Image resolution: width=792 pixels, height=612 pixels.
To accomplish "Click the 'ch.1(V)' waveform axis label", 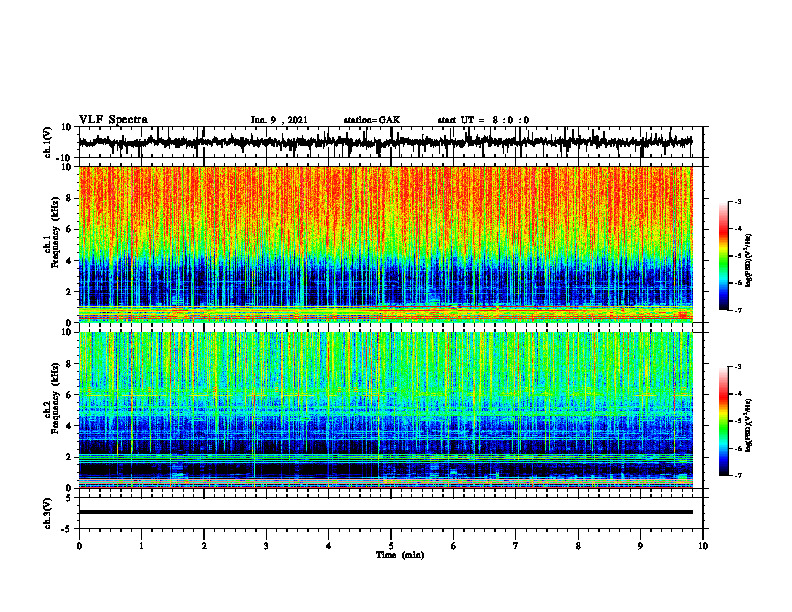I will pyautogui.click(x=48, y=142).
